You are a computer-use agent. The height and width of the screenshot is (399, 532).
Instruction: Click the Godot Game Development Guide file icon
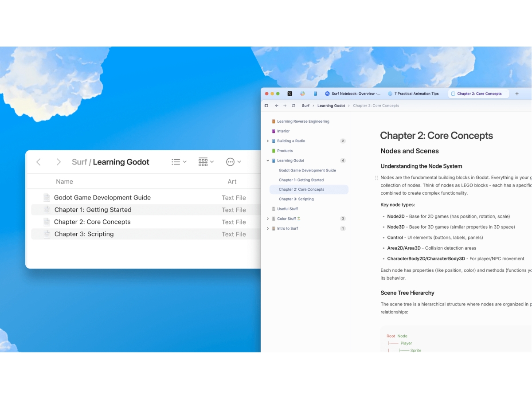pyautogui.click(x=47, y=198)
